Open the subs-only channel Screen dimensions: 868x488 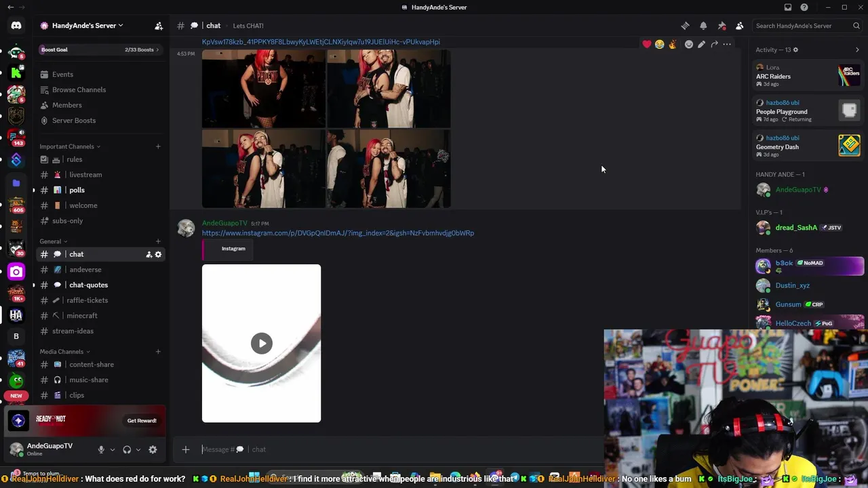[100, 221]
